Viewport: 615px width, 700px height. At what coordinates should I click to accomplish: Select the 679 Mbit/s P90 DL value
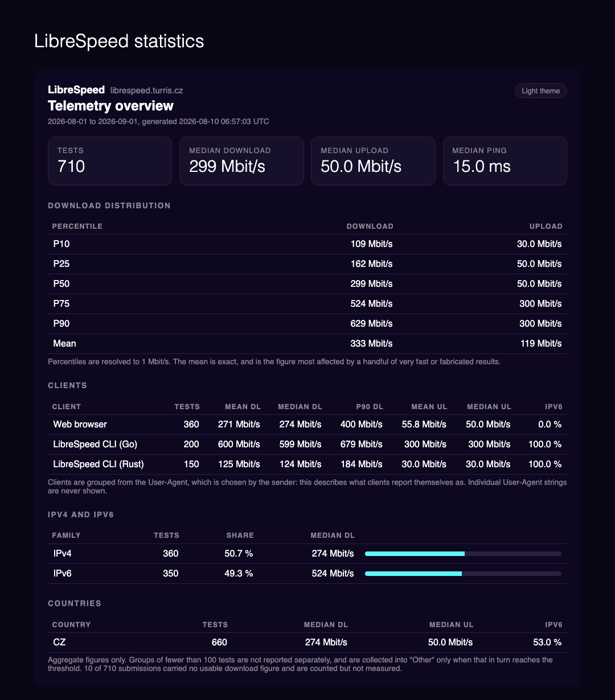[x=362, y=444]
